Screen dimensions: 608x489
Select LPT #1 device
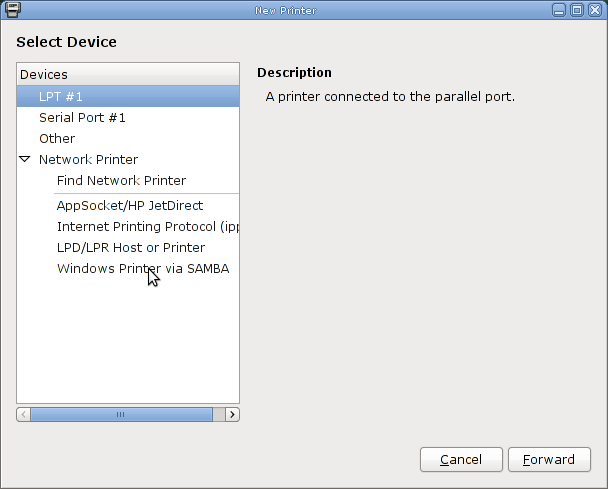pos(128,97)
